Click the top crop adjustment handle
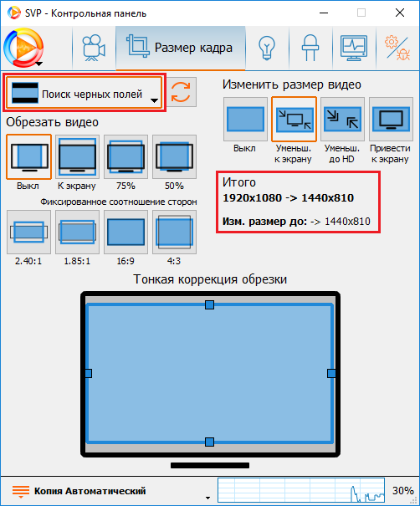The width and height of the screenshot is (420, 506). coord(209,304)
